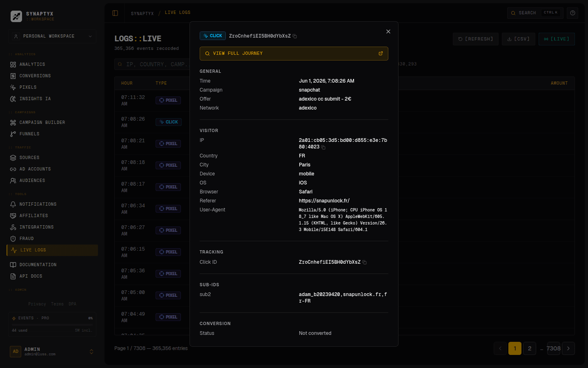
Task: Select the 07:11:32 AM PIXEL row badge
Action: click(168, 101)
